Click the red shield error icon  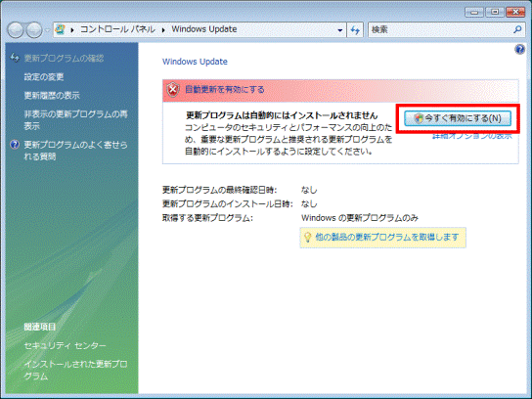coord(173,90)
